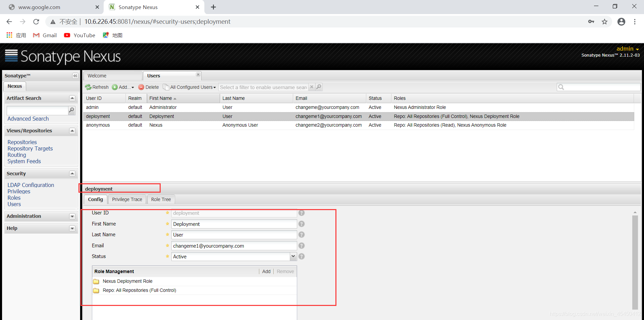Sort by First Name column

coord(183,98)
